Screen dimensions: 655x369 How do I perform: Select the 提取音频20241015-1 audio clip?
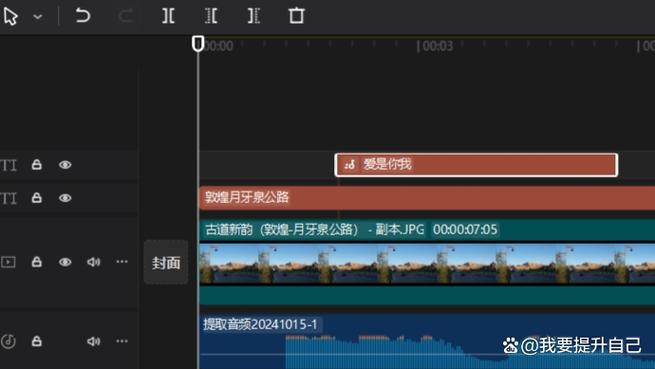coord(427,341)
